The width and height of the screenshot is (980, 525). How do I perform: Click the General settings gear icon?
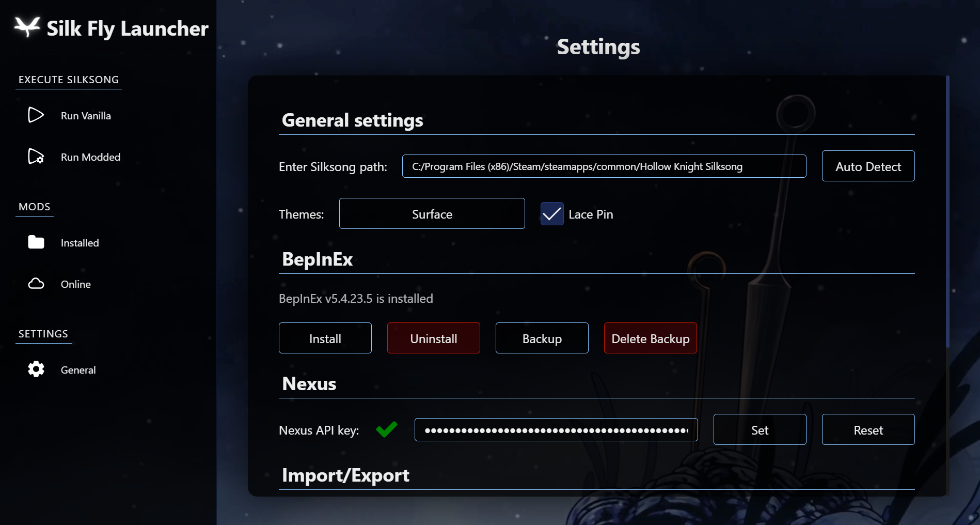(36, 369)
